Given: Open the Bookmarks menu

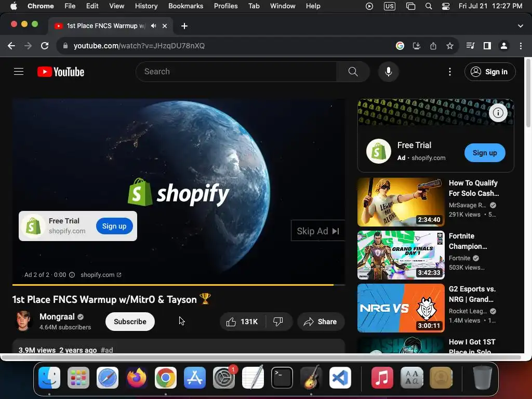Looking at the screenshot, I should pos(185,6).
